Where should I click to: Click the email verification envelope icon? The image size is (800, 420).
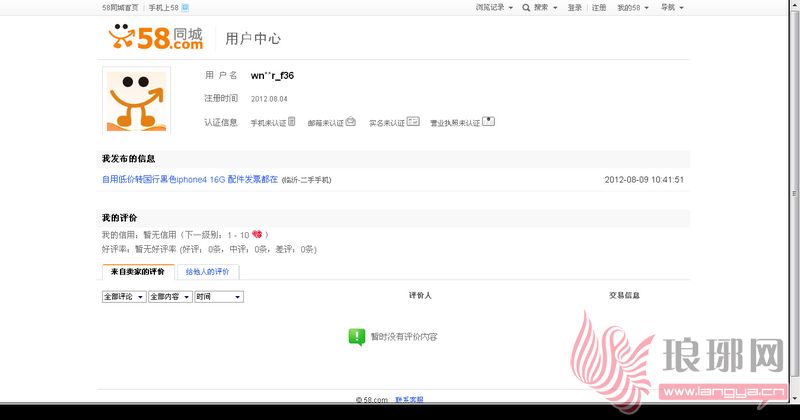click(351, 122)
